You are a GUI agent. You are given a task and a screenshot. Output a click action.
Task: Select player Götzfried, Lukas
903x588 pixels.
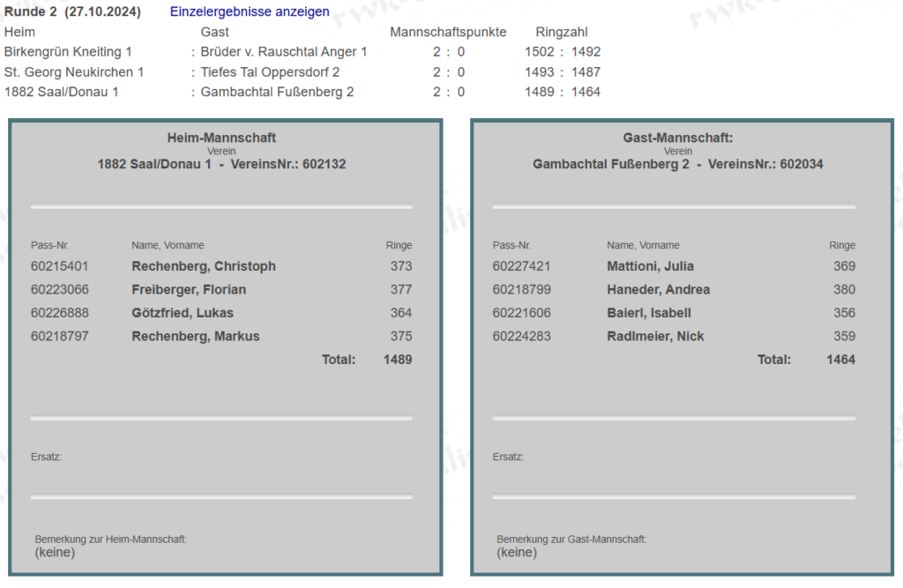click(183, 313)
